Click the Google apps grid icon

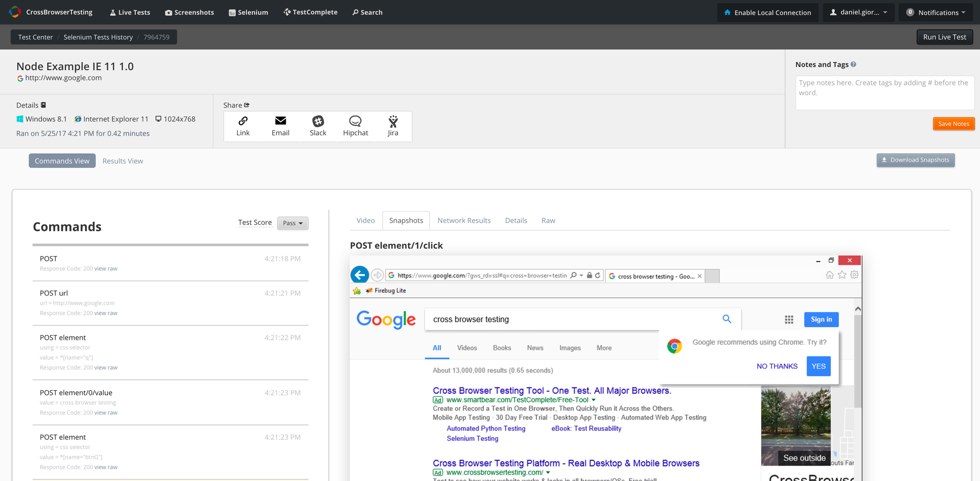tap(789, 320)
